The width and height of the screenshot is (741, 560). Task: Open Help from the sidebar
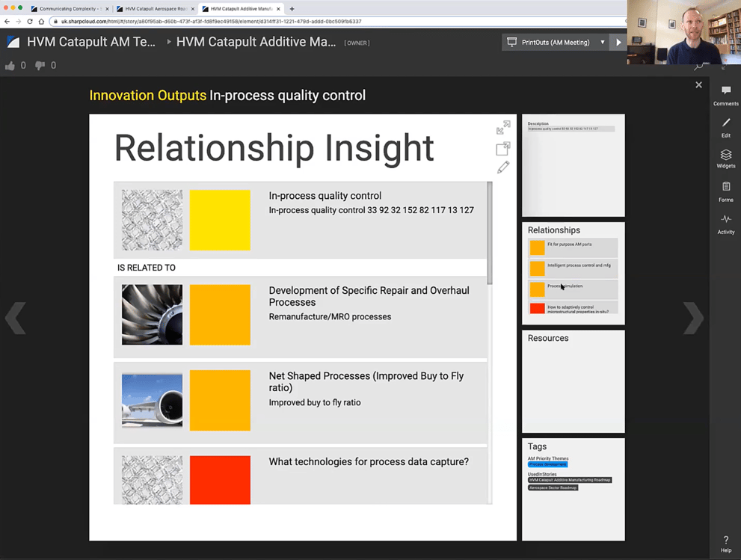[725, 544]
